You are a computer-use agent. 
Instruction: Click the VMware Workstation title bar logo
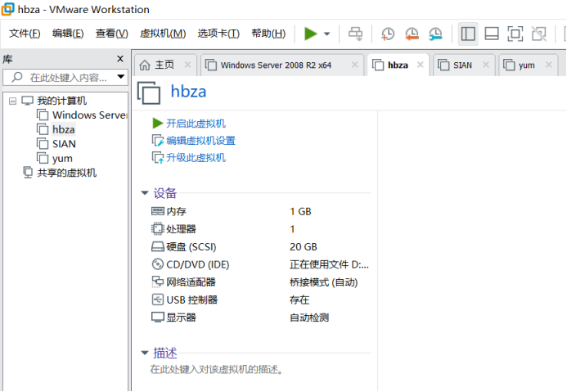[x=8, y=9]
